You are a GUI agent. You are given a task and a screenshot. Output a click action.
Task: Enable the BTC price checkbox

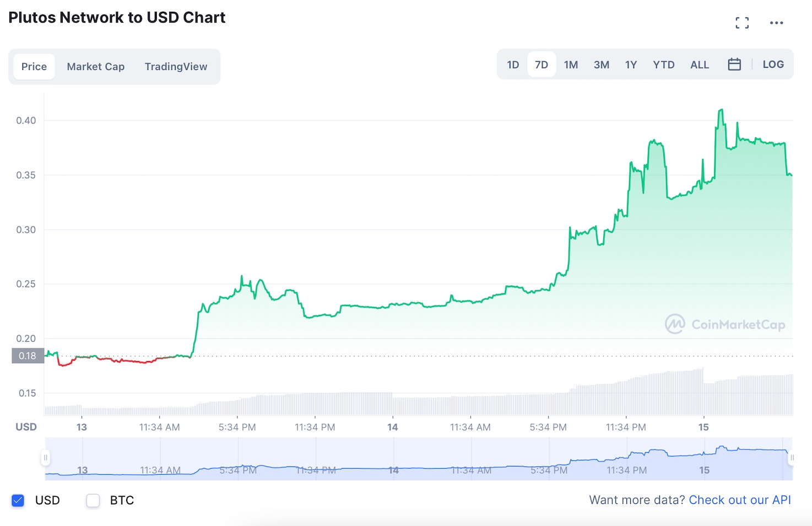click(x=93, y=500)
